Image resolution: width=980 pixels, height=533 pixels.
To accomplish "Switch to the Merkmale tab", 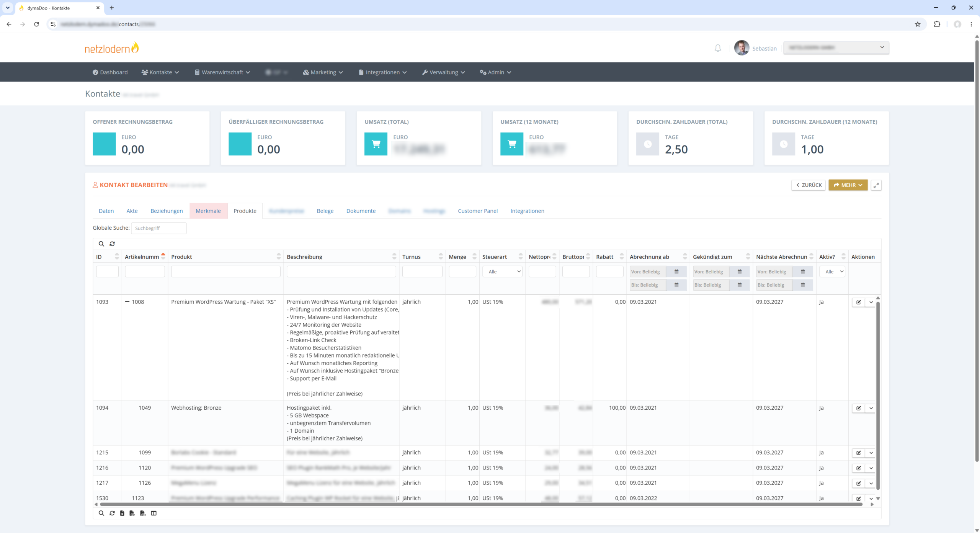I will 208,211.
